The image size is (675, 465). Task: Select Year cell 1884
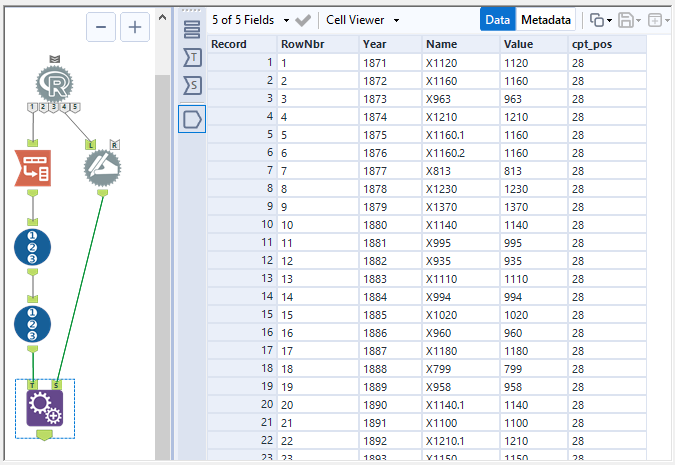coord(390,297)
